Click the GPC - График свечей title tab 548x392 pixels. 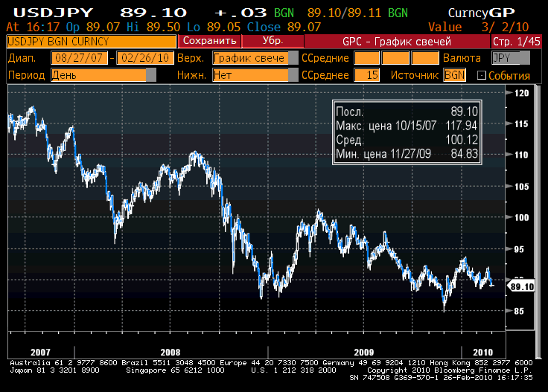point(397,41)
